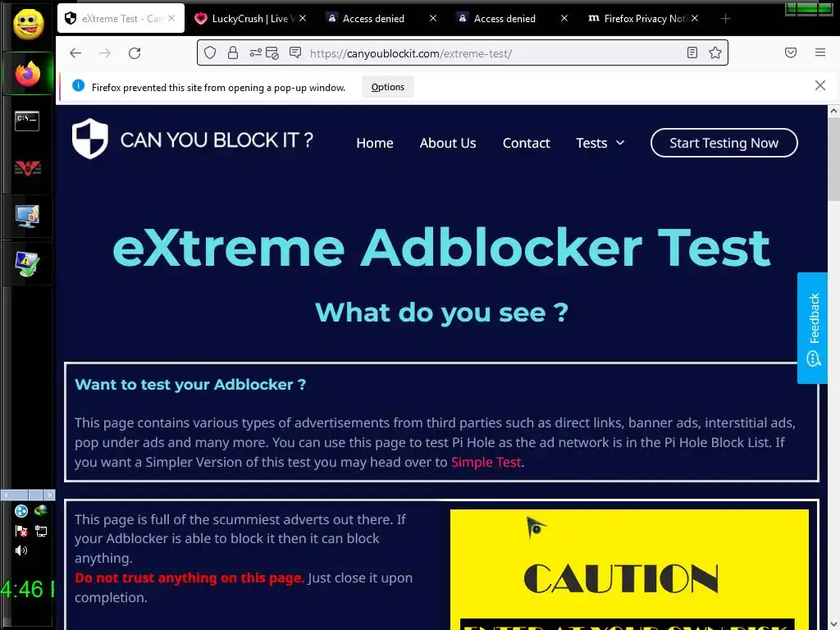Close the Firefox Privacy Notice tab
The width and height of the screenshot is (840, 630).
point(695,18)
